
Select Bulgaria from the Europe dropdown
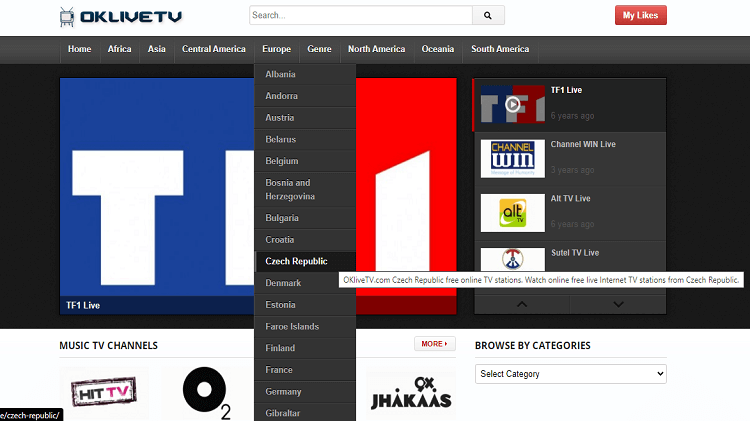pyautogui.click(x=305, y=218)
